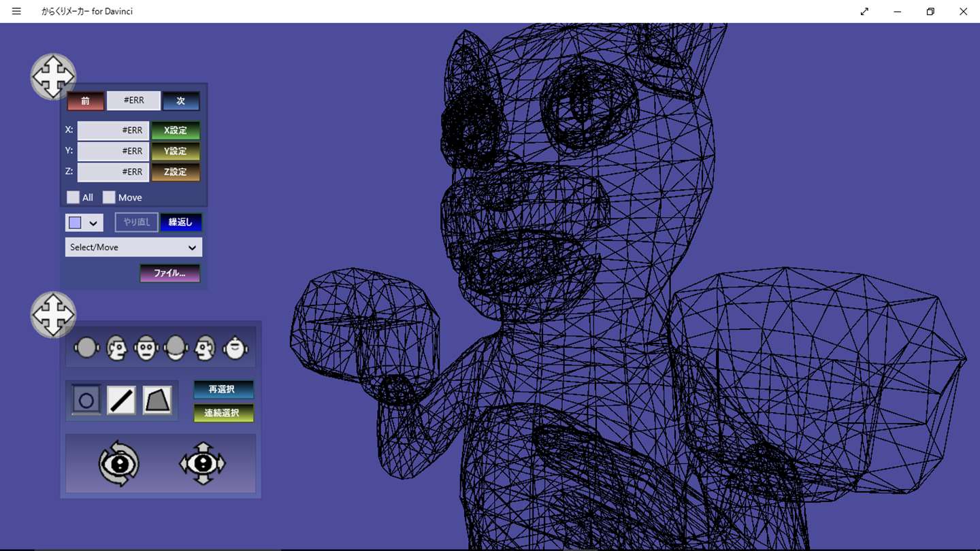The image size is (980, 551).
Task: Toggle the All checkbox
Action: pos(73,197)
